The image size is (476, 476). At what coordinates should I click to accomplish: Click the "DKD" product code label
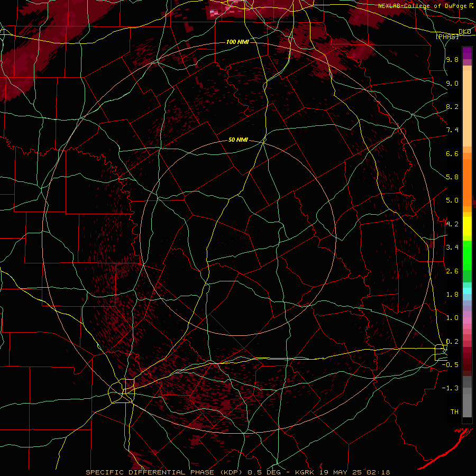point(465,32)
